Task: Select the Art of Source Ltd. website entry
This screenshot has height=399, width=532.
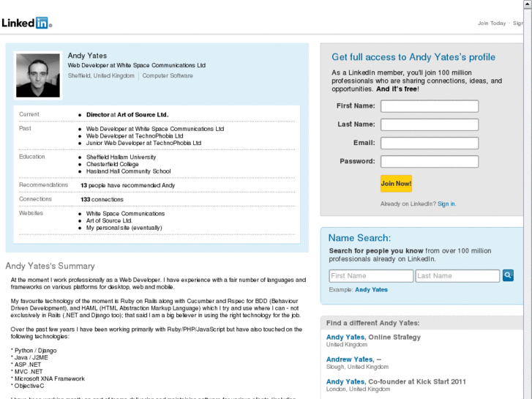Action: [x=109, y=220]
